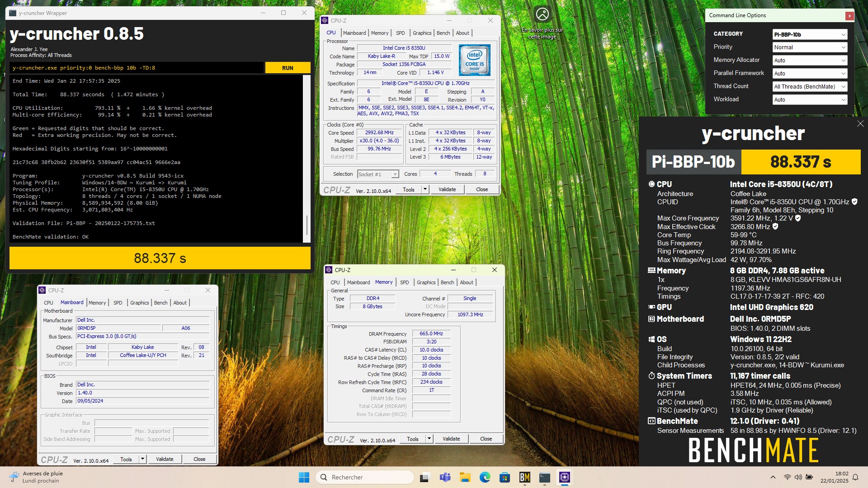The width and height of the screenshot is (868, 488).
Task: Click the yellow RUN button
Action: pos(288,68)
